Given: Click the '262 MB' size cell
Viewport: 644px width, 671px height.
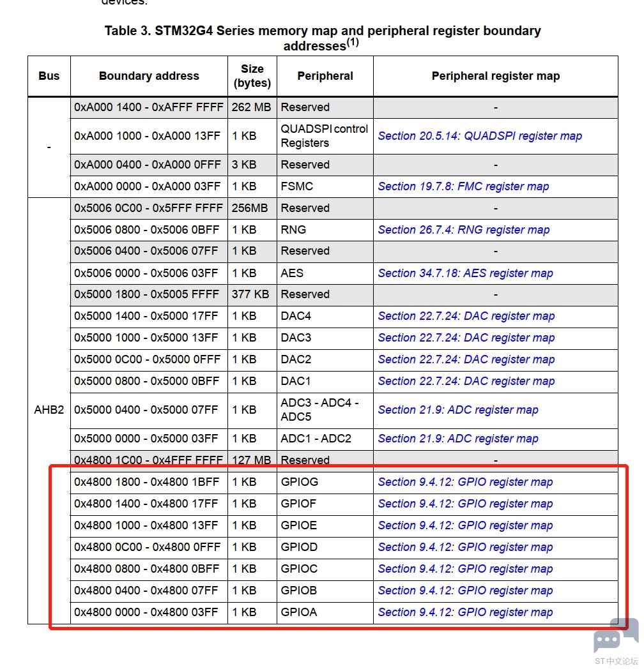Looking at the screenshot, I should tap(251, 107).
